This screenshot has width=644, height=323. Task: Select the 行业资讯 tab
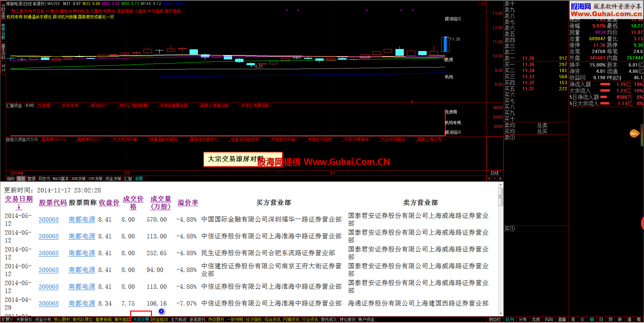click(x=310, y=319)
